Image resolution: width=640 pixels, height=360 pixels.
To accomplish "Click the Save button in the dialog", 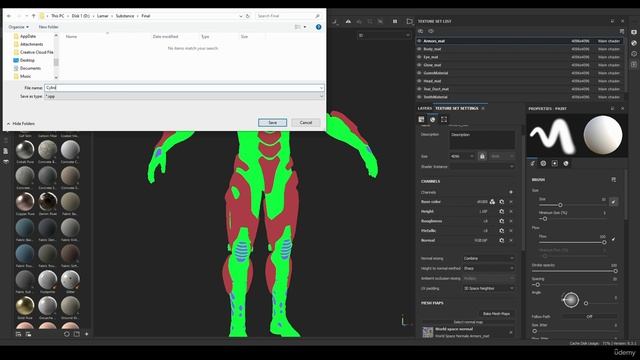I will [272, 122].
